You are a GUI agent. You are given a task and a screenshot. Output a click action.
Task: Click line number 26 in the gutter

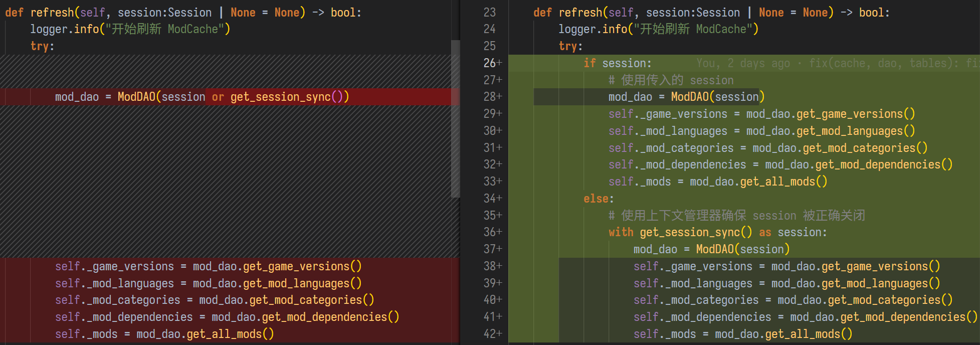(489, 63)
